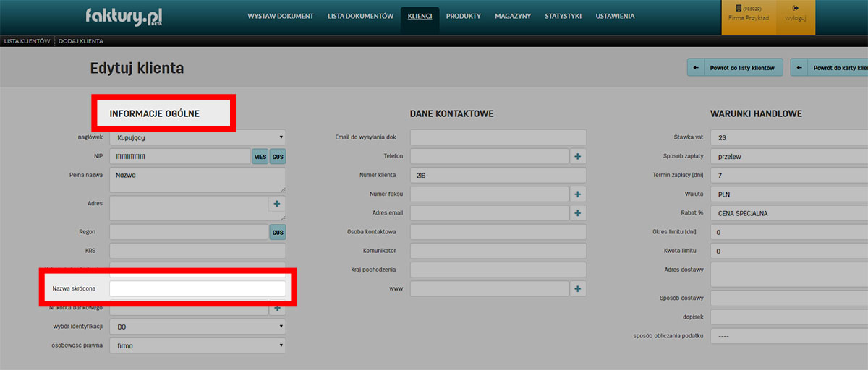
Task: Select the Dodaj klienta submenu link
Action: coord(81,41)
